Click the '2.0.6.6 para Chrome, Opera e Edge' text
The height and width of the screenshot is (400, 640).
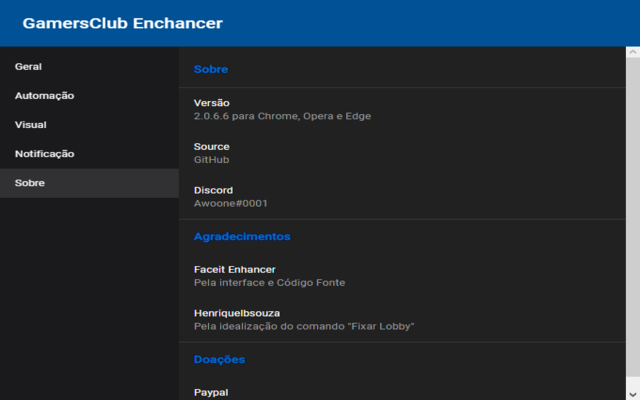(x=282, y=116)
